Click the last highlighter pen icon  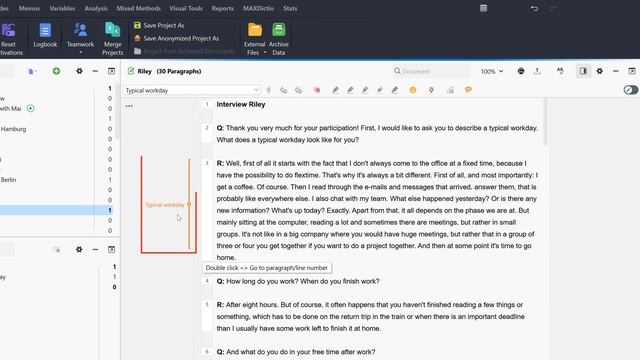[394, 90]
